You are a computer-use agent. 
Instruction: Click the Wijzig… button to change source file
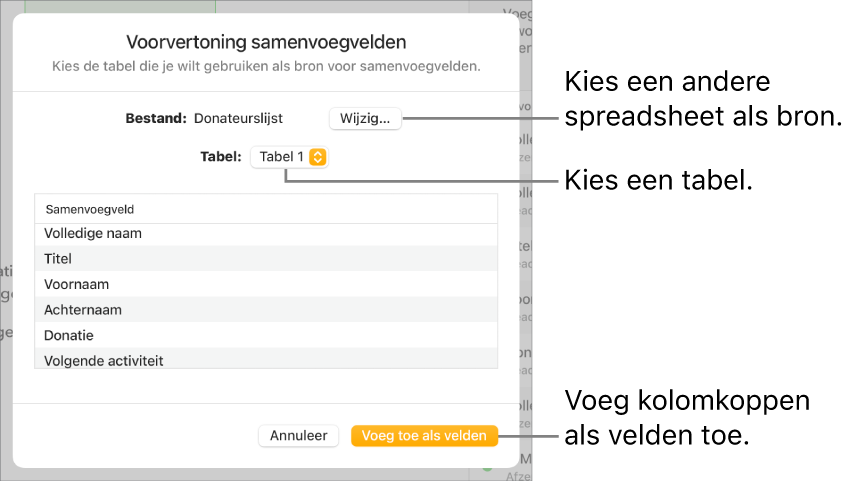[x=365, y=118]
